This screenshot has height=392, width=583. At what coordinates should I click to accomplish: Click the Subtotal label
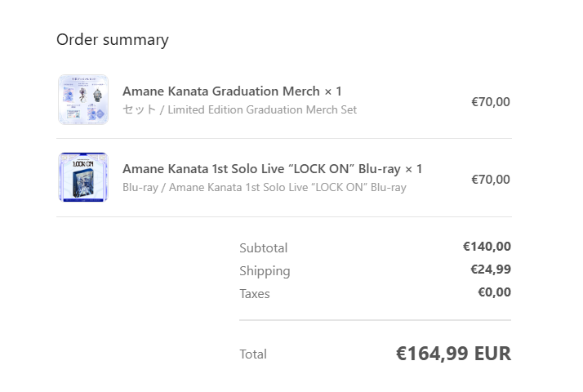pyautogui.click(x=263, y=247)
